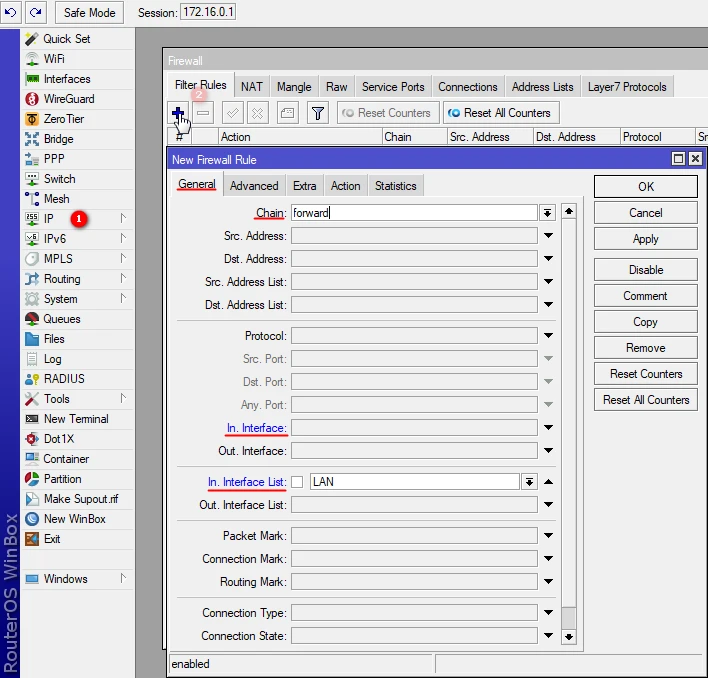The height and width of the screenshot is (678, 708).
Task: Click the filter funnel icon
Action: click(317, 113)
